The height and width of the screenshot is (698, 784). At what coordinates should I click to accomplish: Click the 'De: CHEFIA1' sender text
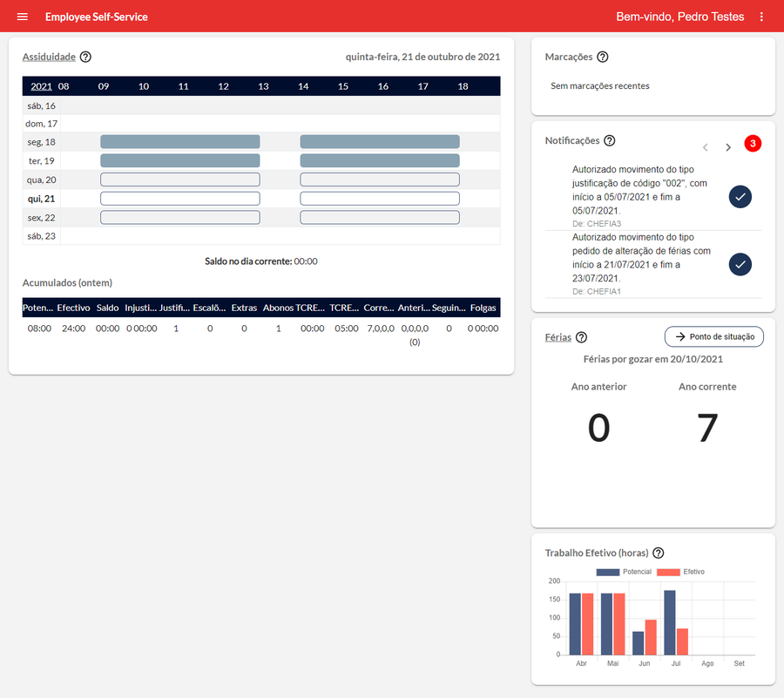pos(597,291)
